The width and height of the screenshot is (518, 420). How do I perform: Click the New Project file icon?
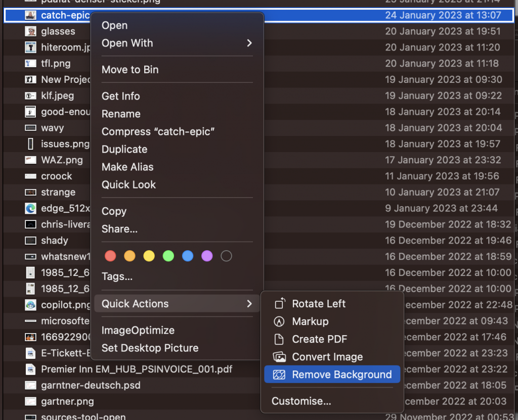tap(31, 79)
